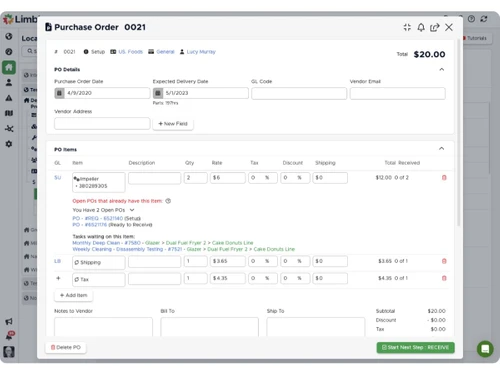The height and width of the screenshot is (375, 500).
Task: Click the help icon beside Open POs warning
Action: click(x=168, y=201)
